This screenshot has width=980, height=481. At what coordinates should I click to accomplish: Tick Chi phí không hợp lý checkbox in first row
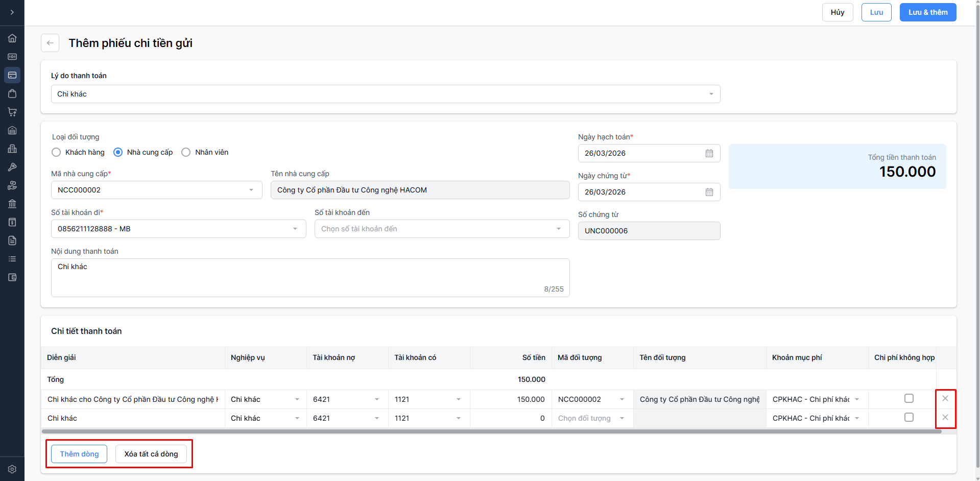click(x=909, y=398)
